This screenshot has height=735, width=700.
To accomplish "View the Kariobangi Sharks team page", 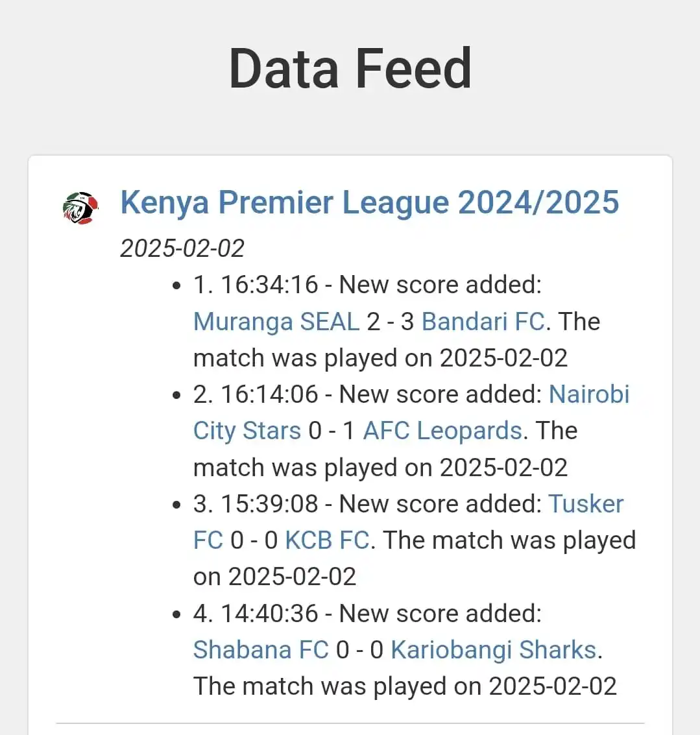I will coord(493,649).
